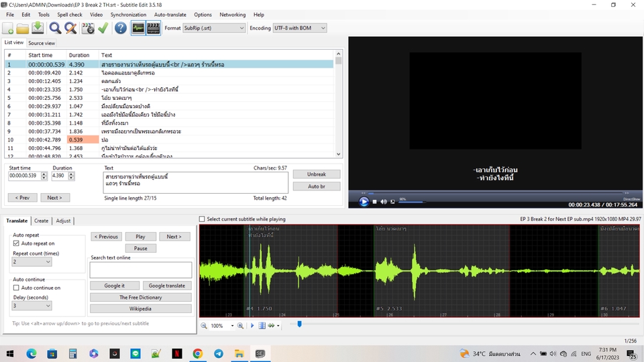Image resolution: width=644 pixels, height=362 pixels.
Task: Click The Free Dictionary button
Action: (140, 297)
